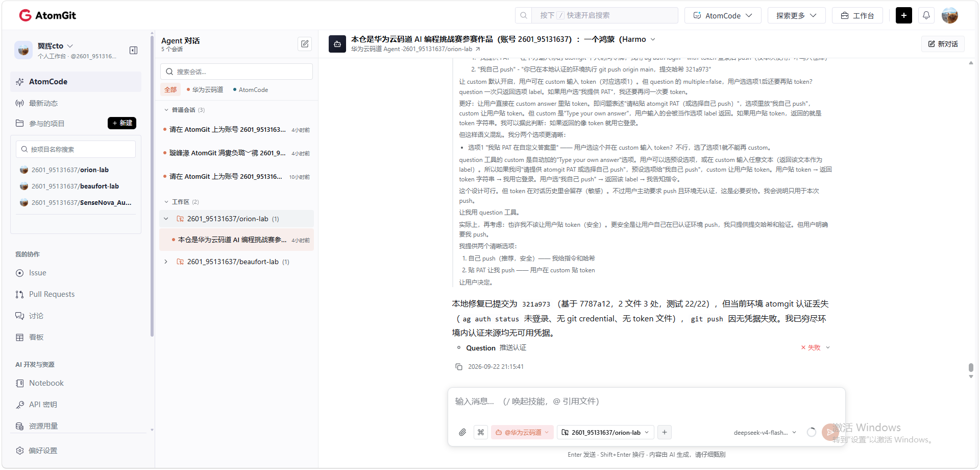Open 参与的项目 section
The height and width of the screenshot is (470, 980).
point(40,124)
